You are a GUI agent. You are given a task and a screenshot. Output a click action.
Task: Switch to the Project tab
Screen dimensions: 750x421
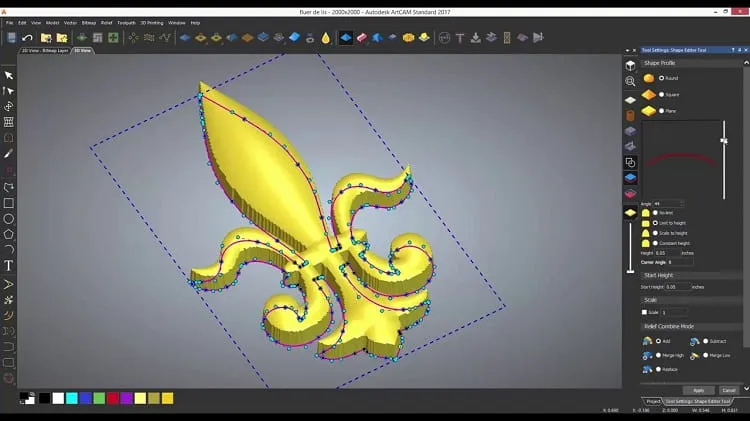pyautogui.click(x=653, y=401)
